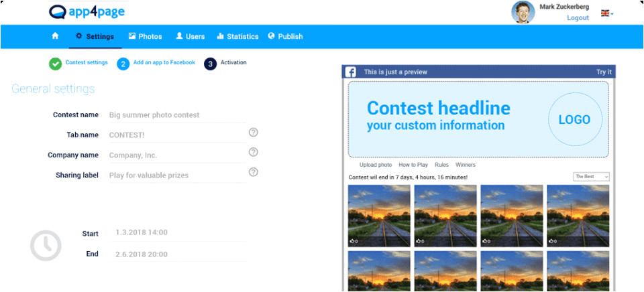Screen dimensions: 644x292
Task: Click the help icon beside Company name
Action: [x=253, y=152]
